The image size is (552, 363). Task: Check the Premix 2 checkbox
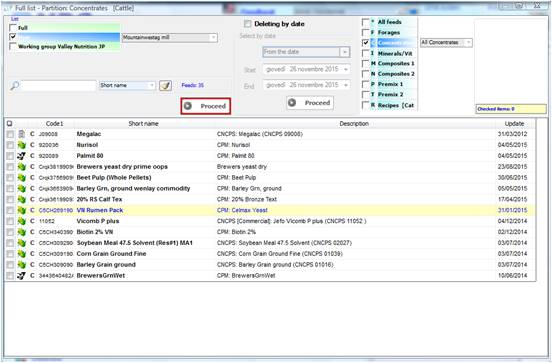(x=366, y=94)
